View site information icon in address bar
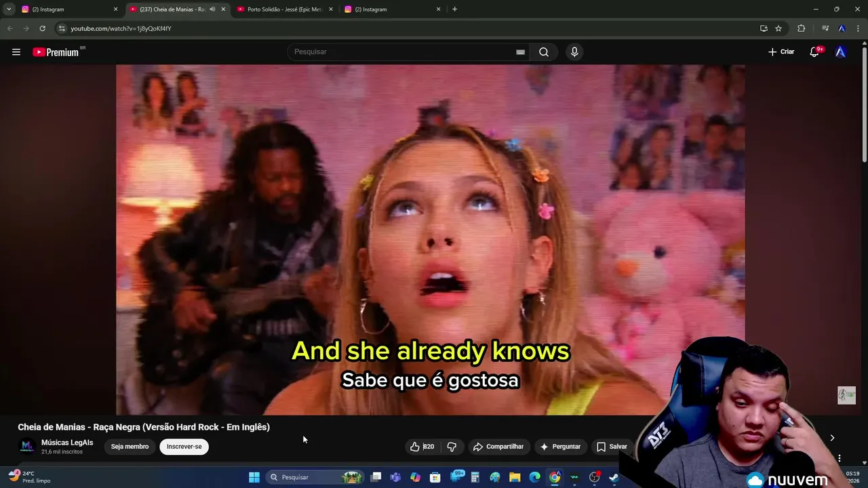This screenshot has height=488, width=868. [x=62, y=28]
